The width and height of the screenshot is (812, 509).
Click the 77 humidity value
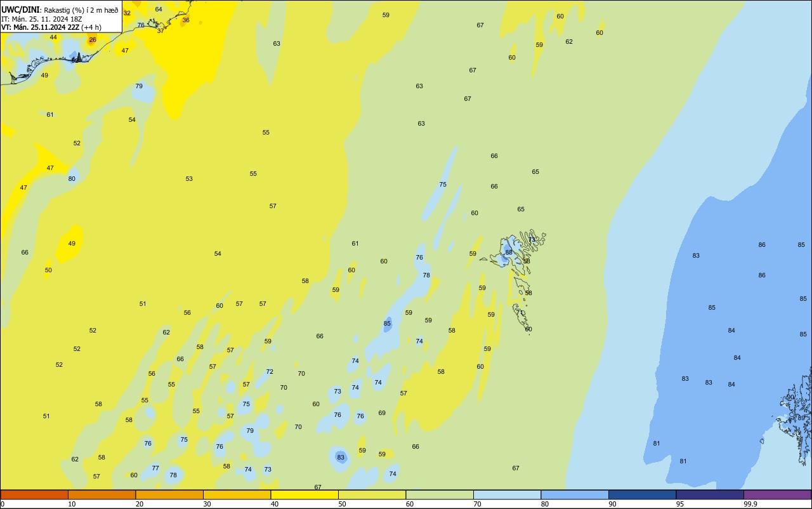[x=155, y=468]
